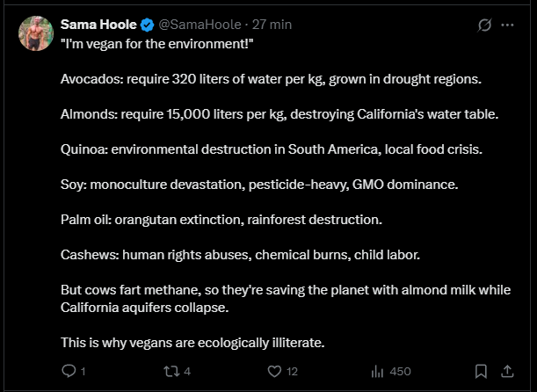The image size is (537, 392).
Task: Click the Palm oil line of text
Action: [x=221, y=219]
